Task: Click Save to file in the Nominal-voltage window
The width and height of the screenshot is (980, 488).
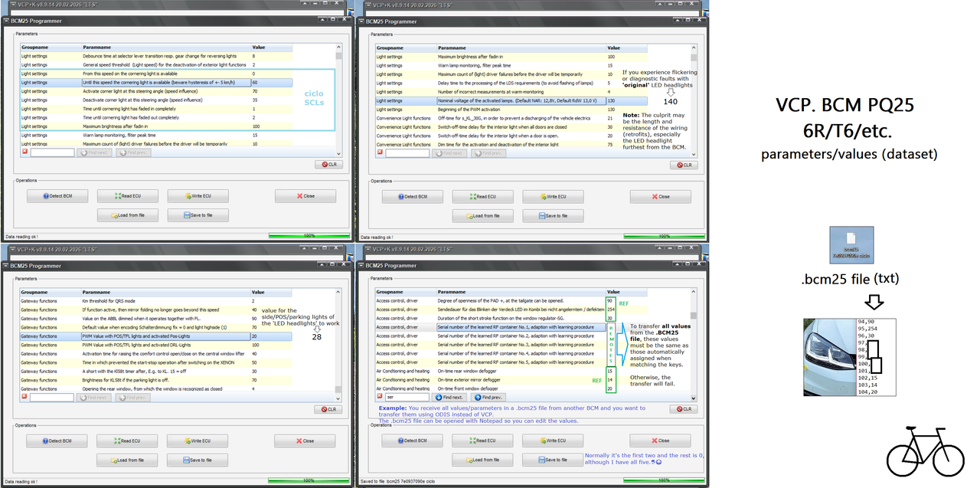Action: tap(554, 216)
